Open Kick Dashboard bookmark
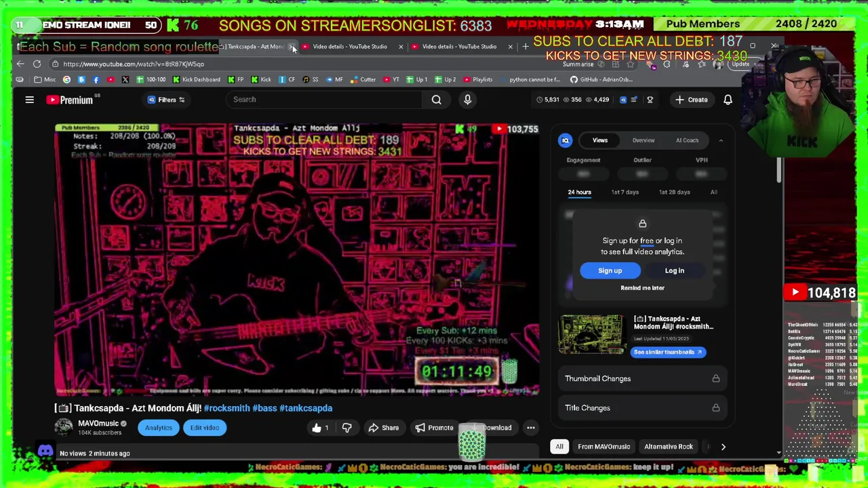This screenshot has height=488, width=868. [196, 79]
